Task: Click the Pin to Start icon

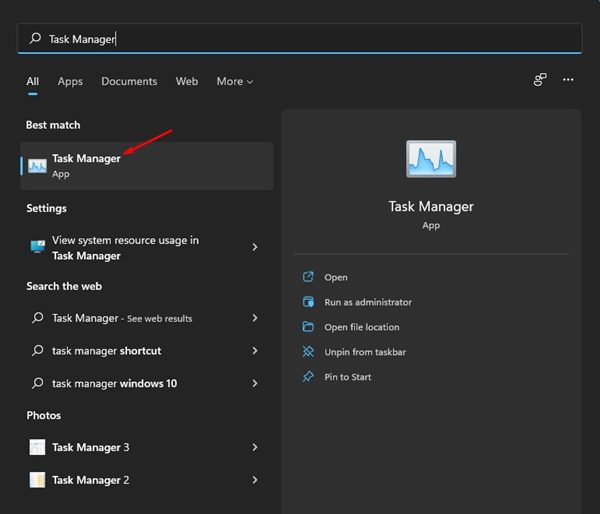Action: click(x=307, y=377)
